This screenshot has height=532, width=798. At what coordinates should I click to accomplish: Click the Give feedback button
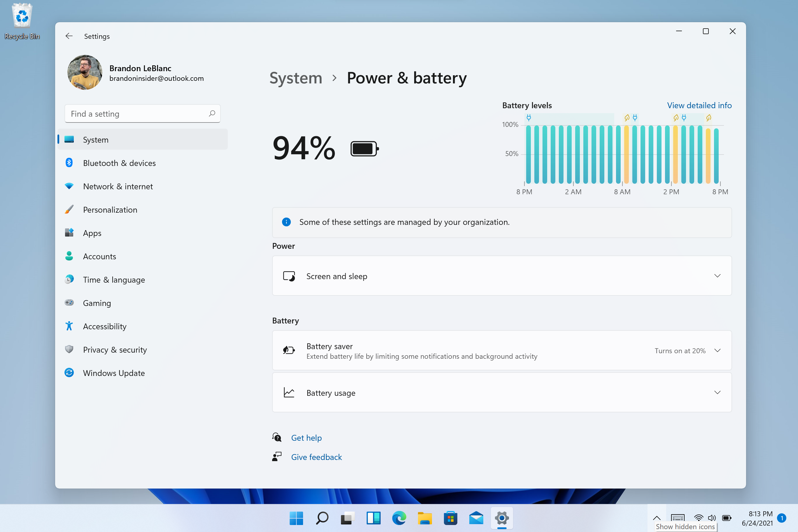click(x=316, y=456)
